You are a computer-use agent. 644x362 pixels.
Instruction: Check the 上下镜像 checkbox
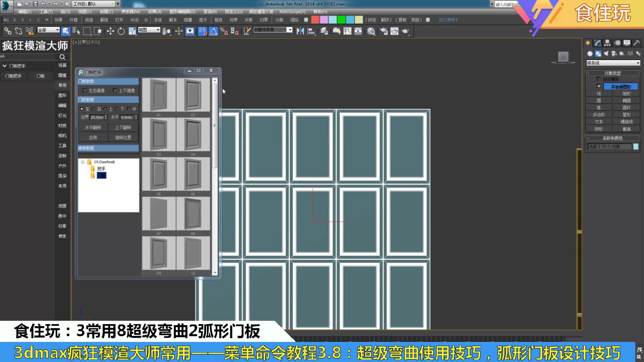coord(115,90)
